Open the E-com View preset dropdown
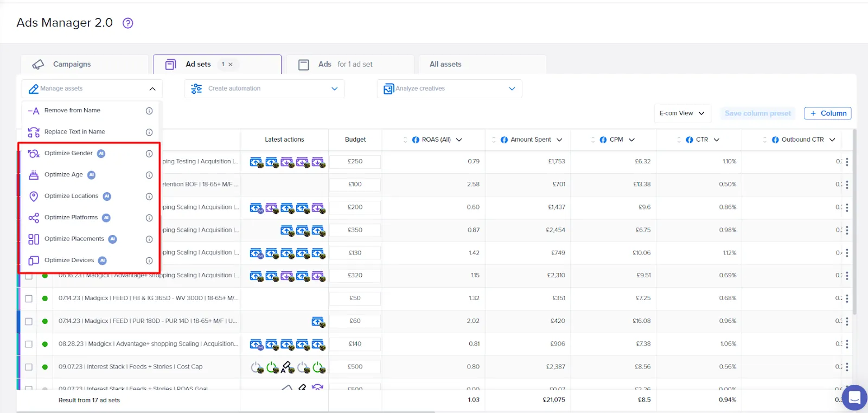 click(682, 113)
